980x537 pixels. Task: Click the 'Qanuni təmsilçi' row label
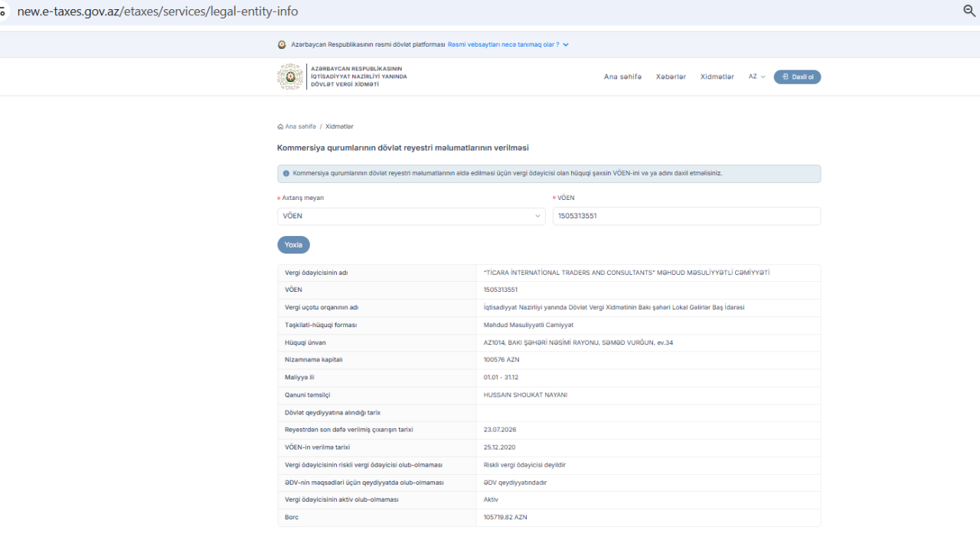(x=307, y=395)
